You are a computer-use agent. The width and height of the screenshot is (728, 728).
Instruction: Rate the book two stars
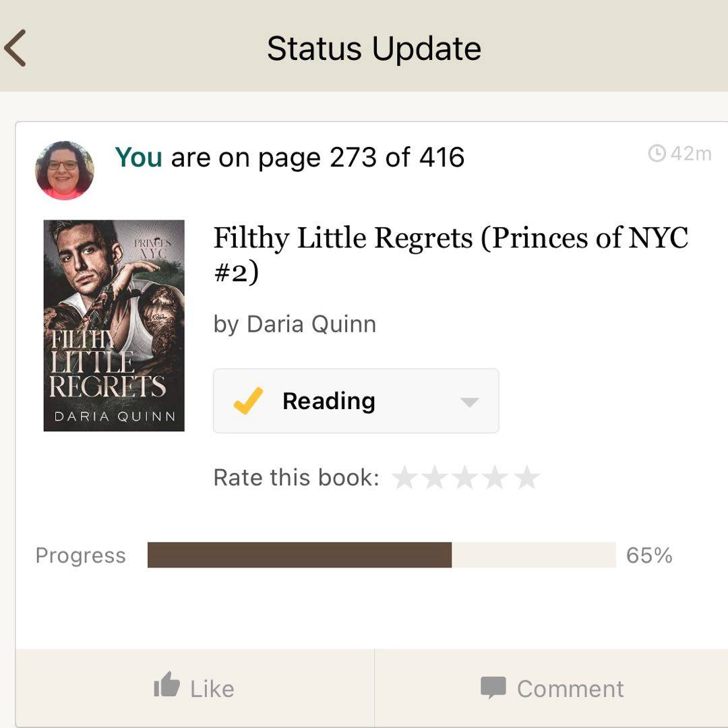pyautogui.click(x=435, y=477)
